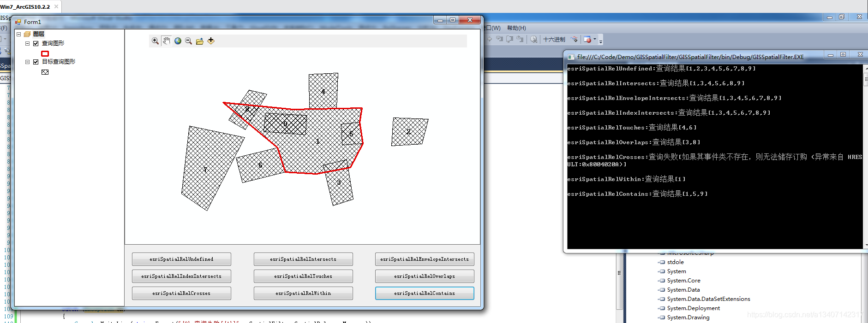Uncheck the 查询图形 layer checkbox
Image resolution: width=868 pixels, height=323 pixels.
pos(36,43)
